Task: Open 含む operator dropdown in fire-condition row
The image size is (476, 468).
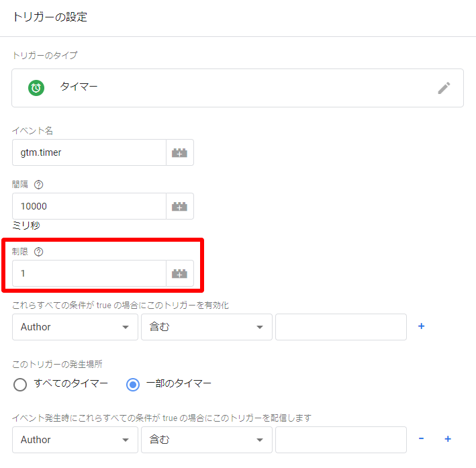Action: point(206,440)
